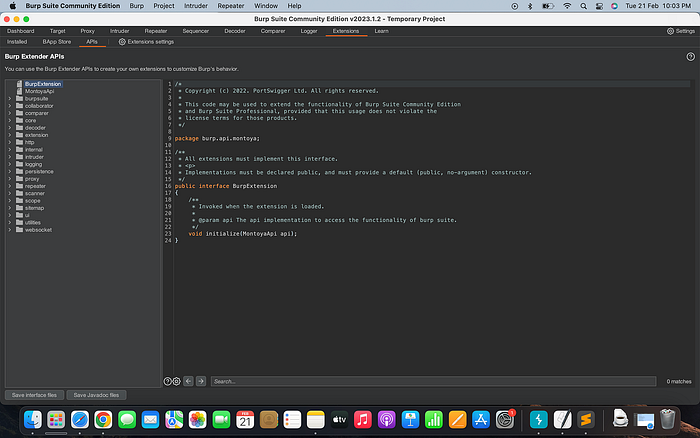Select the sitemap folder

click(34, 208)
